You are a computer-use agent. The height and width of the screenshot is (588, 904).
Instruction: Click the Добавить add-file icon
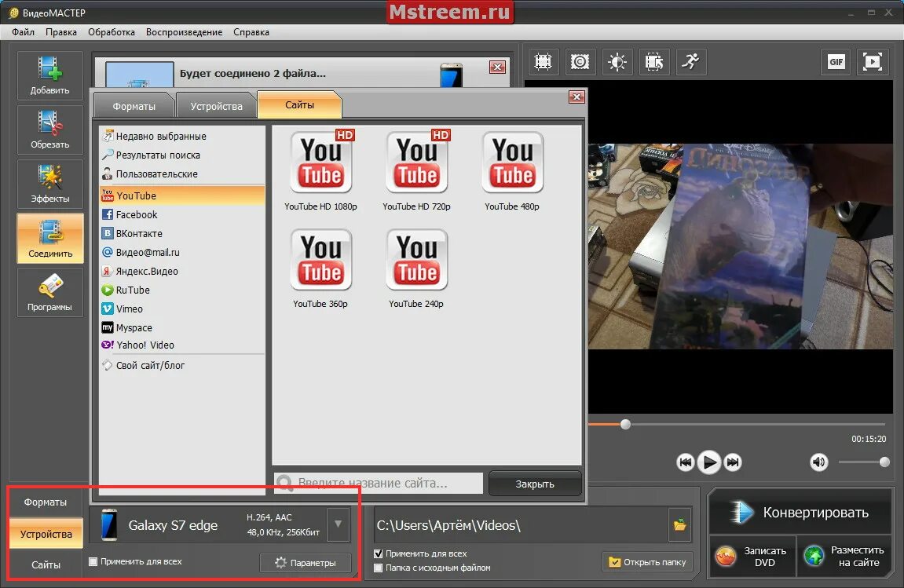tap(50, 75)
